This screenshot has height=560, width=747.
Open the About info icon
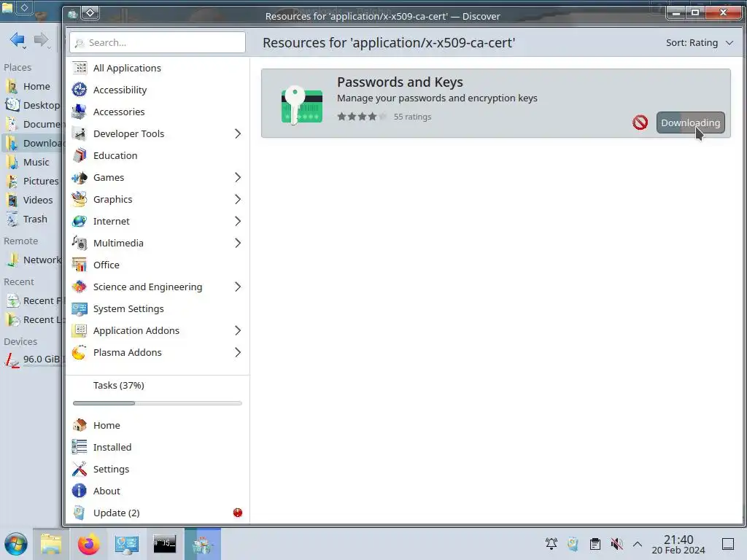click(80, 491)
